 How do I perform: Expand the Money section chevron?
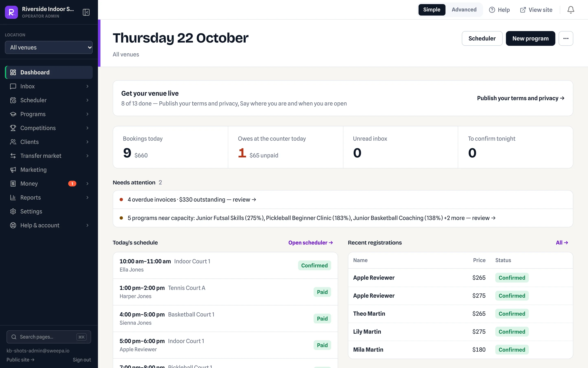pos(87,183)
